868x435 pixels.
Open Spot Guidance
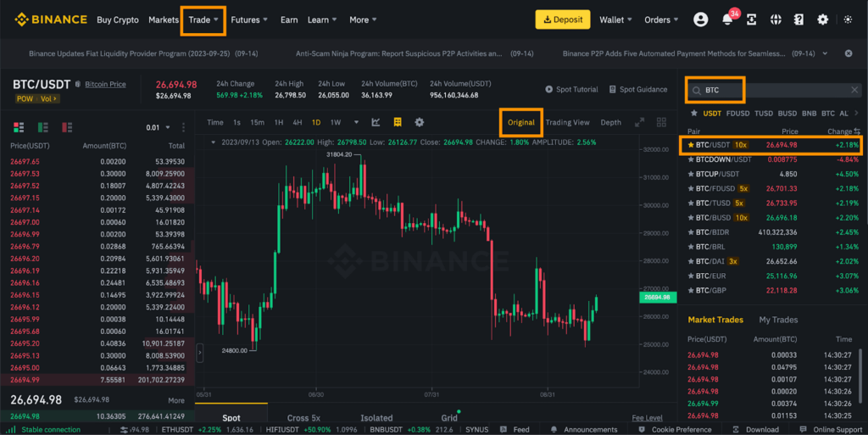(x=637, y=89)
